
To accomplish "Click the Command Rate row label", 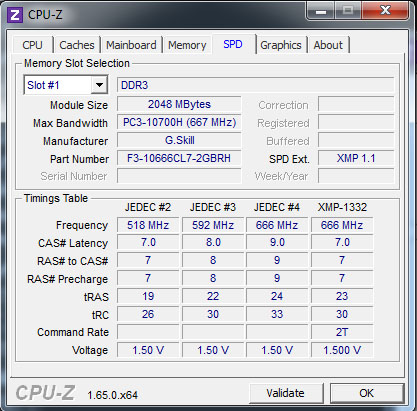I will click(73, 332).
